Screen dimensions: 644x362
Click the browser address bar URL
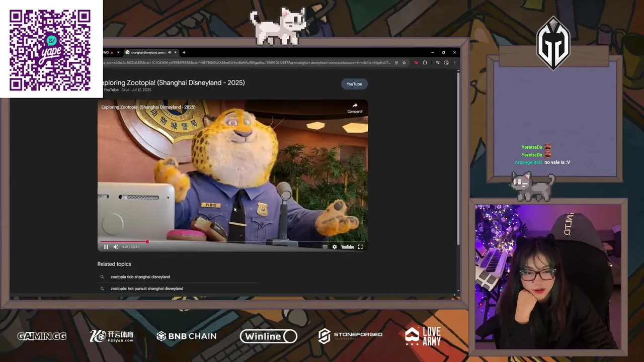pyautogui.click(x=247, y=63)
